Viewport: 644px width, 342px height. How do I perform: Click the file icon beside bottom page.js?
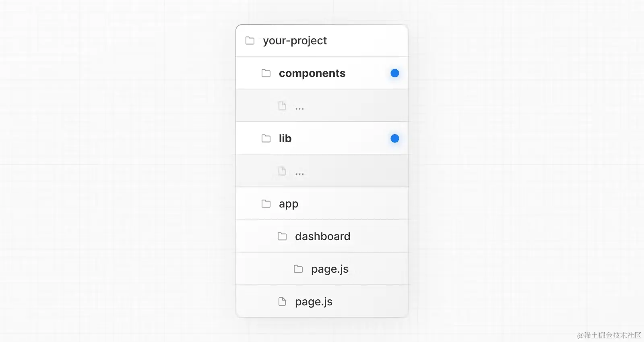point(282,302)
